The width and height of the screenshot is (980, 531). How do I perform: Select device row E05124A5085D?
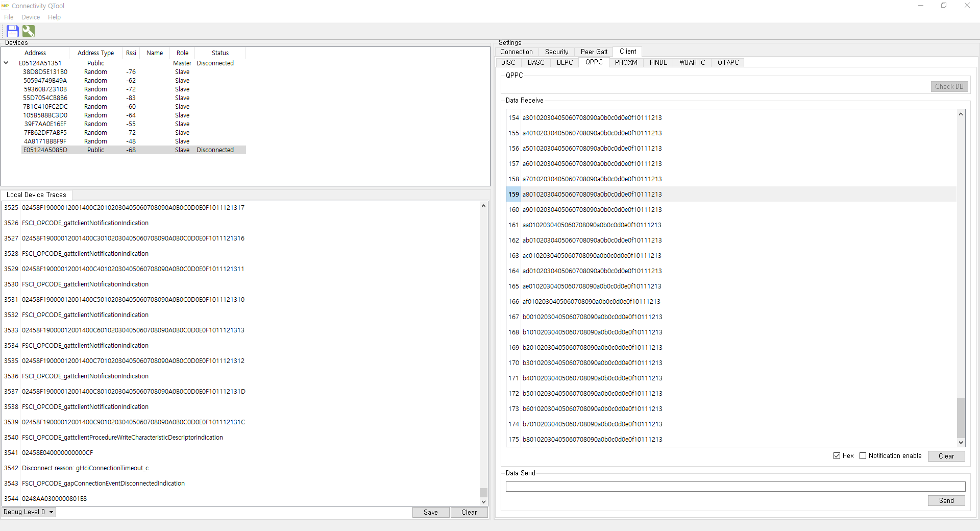point(46,150)
